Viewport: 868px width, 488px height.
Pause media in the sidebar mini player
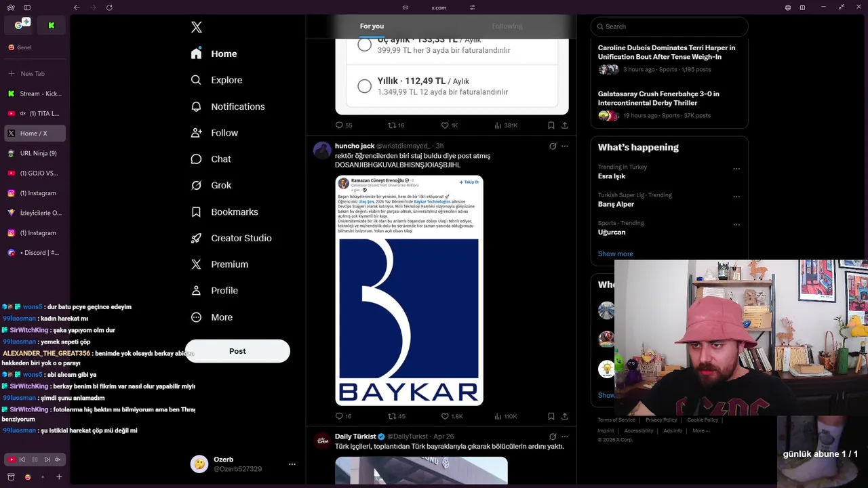(35, 460)
